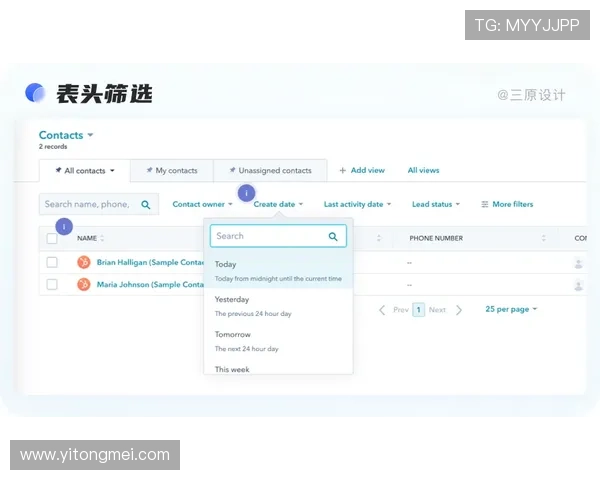600x480 pixels.
Task: Click the '2 records' count text
Action: click(x=53, y=147)
